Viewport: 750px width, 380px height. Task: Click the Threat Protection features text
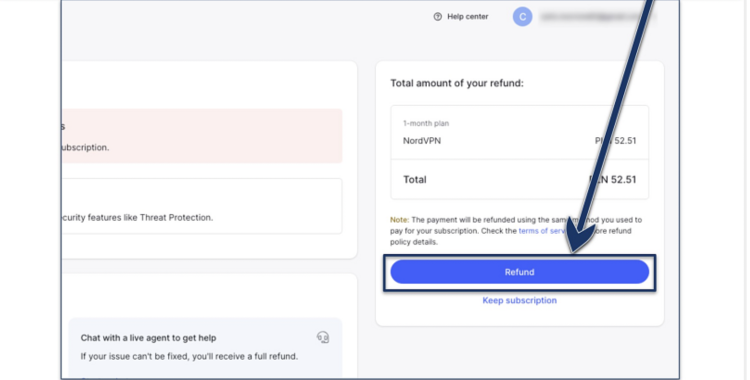coord(138,218)
